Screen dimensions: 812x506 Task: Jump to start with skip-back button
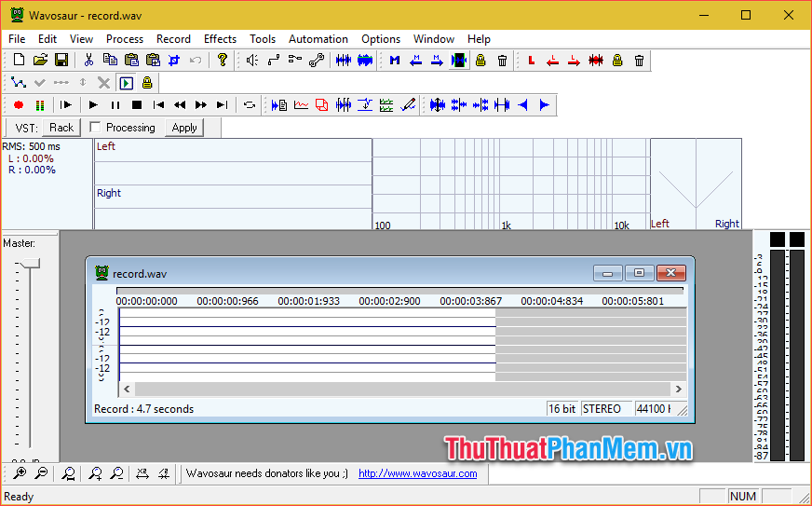[x=158, y=105]
